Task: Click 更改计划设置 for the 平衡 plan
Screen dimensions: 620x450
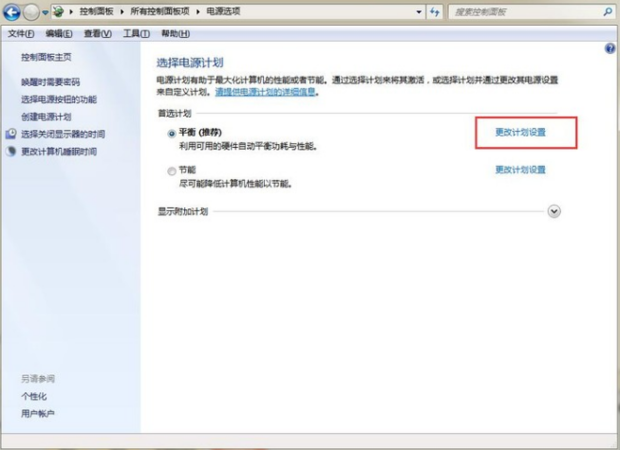Action: [520, 132]
